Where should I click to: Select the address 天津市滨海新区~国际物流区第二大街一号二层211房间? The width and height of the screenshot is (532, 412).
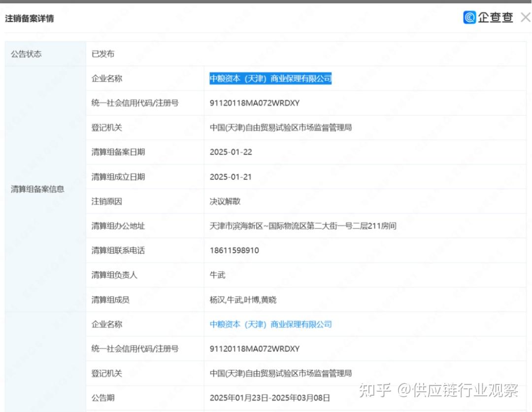pos(302,226)
